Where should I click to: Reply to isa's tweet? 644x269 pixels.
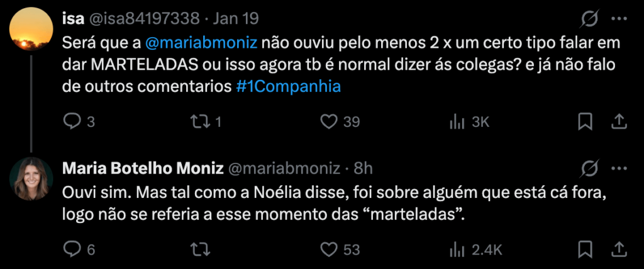tap(72, 121)
